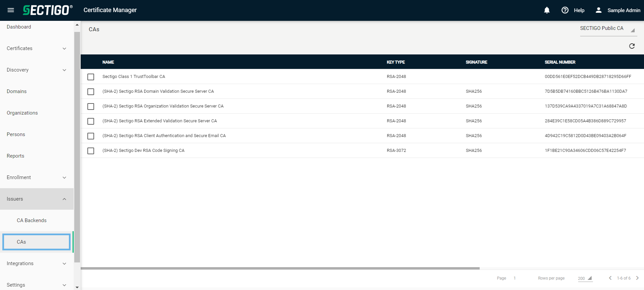Click the Sectigo logo
644x290 pixels.
click(x=47, y=10)
